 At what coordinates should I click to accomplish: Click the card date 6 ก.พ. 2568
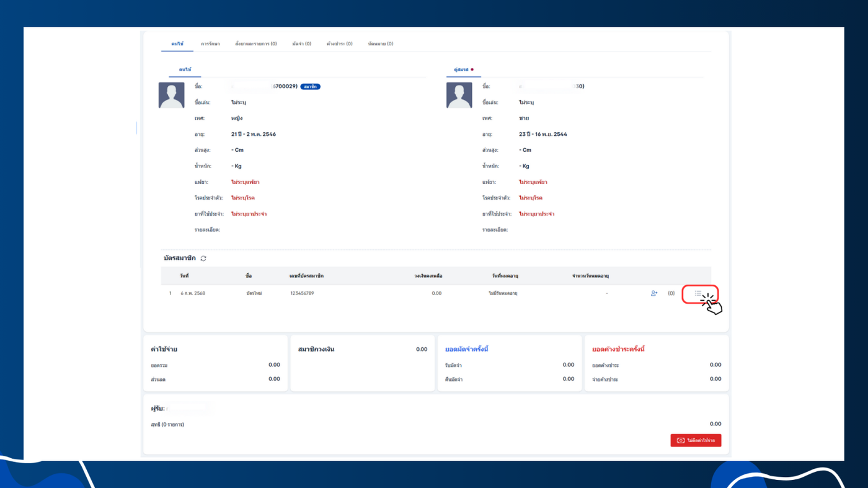(x=193, y=293)
